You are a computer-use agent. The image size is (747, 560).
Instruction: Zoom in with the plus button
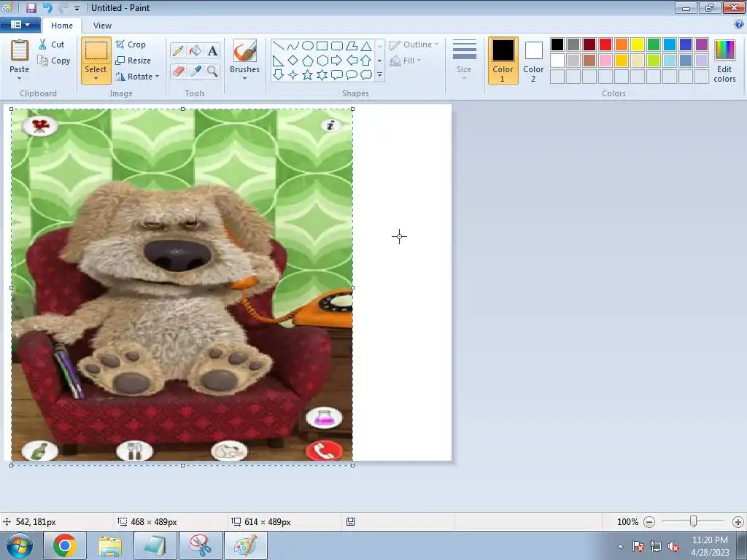(738, 522)
